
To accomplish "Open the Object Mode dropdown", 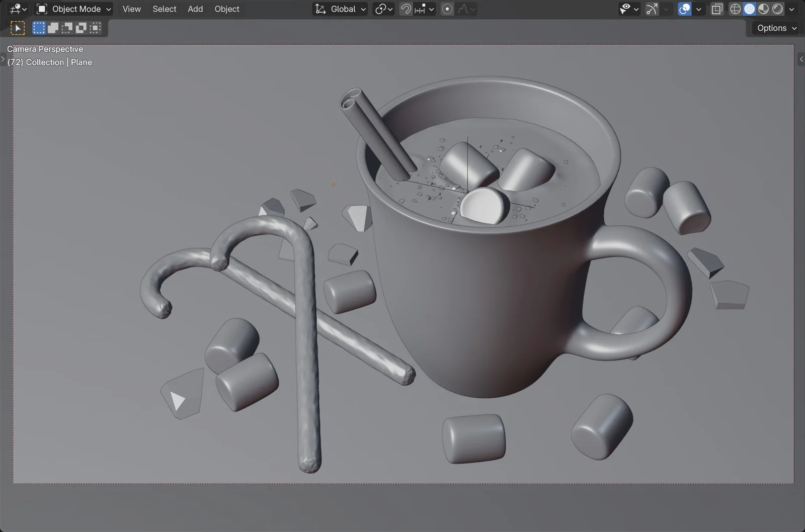I will pyautogui.click(x=73, y=9).
